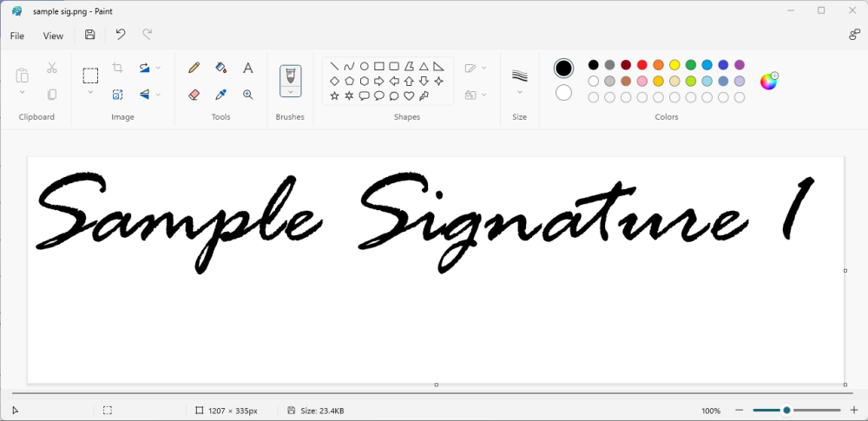868x421 pixels.
Task: Expand the Brushes dropdown arrow
Action: 291,91
